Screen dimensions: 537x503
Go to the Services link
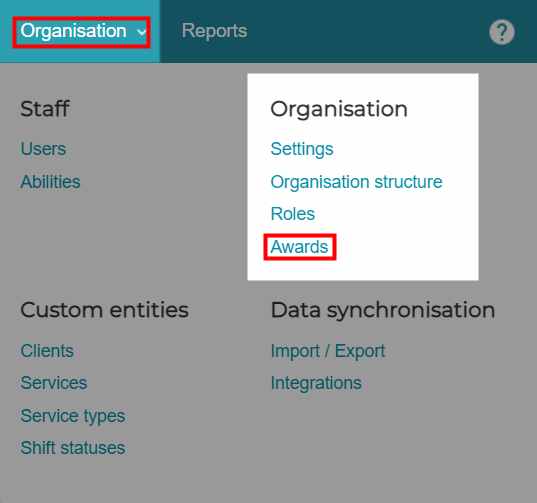[x=54, y=383]
